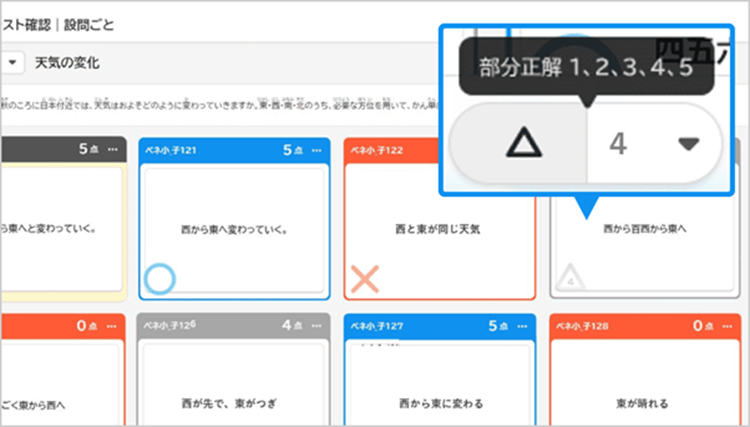Click the circle mark on ベネ小子121's answer
The height and width of the screenshot is (427, 750).
[160, 278]
